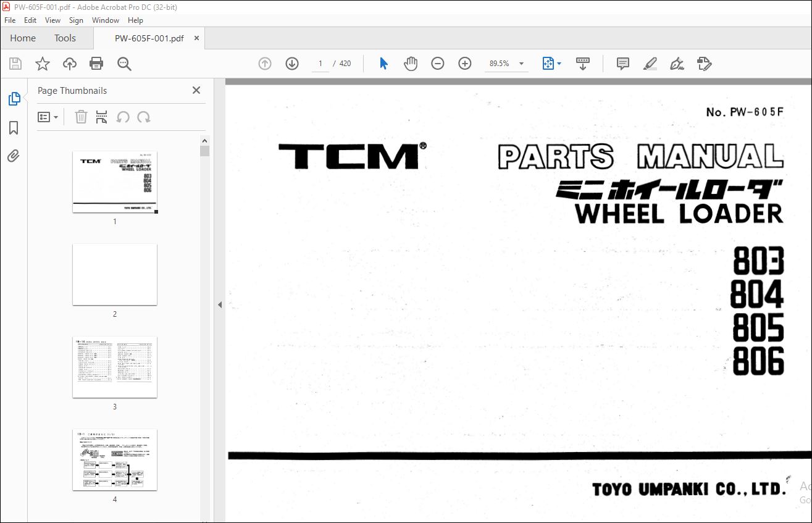
Task: Open the Help menu
Action: point(135,20)
